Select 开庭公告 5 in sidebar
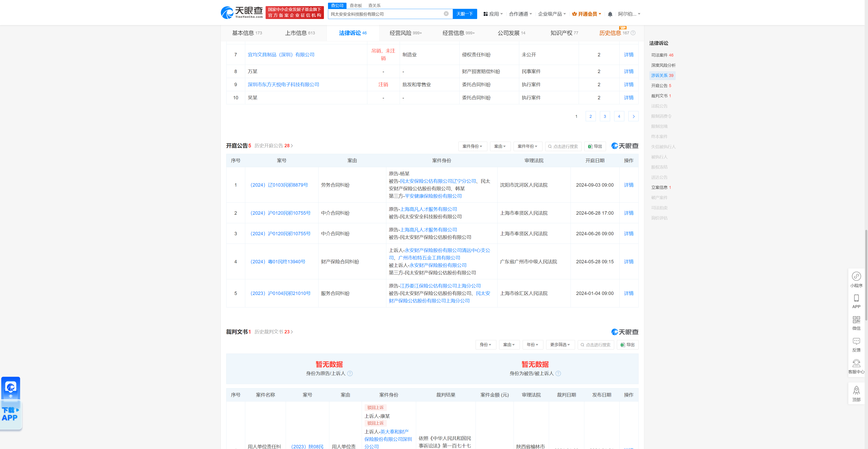868x449 pixels. point(661,86)
